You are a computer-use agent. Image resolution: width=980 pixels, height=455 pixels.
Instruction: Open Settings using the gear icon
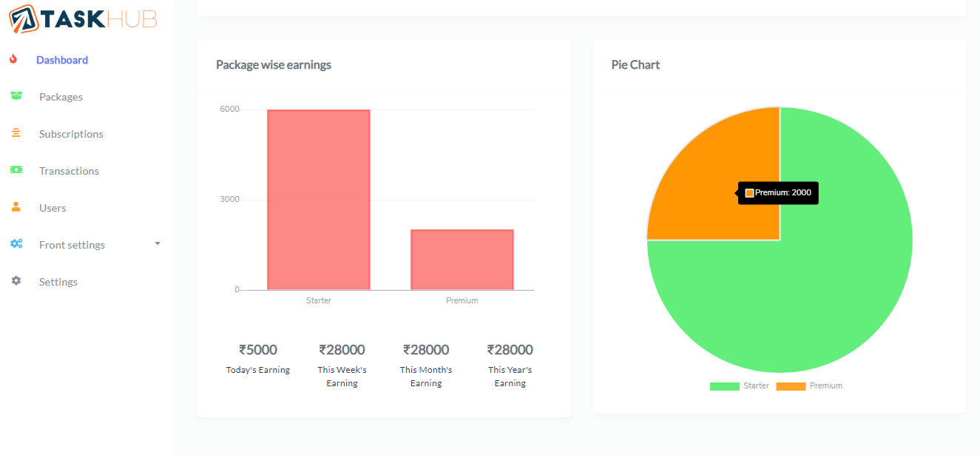pos(16,281)
